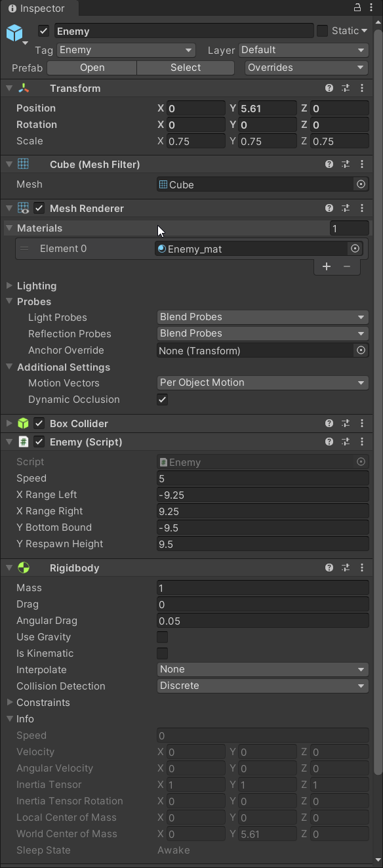Click the X Range Left field
The image size is (383, 868).
[263, 495]
